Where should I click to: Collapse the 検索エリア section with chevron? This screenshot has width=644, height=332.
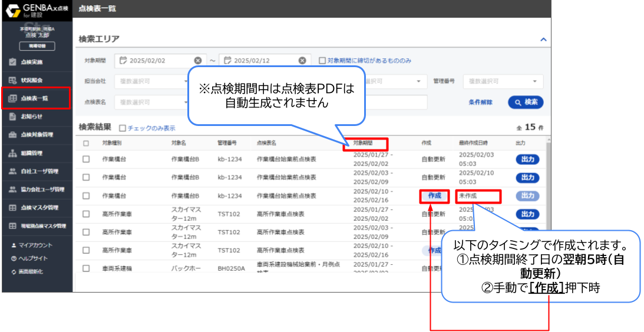point(543,39)
